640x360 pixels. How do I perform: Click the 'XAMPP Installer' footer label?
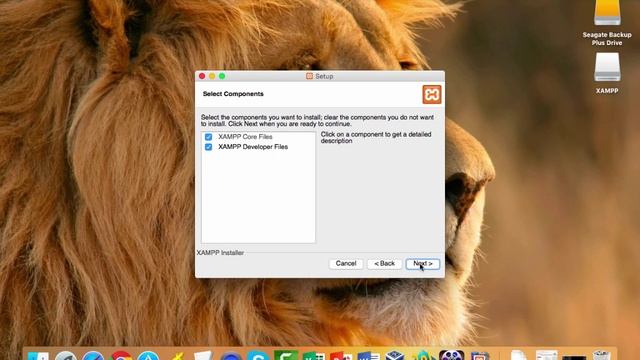(220, 253)
